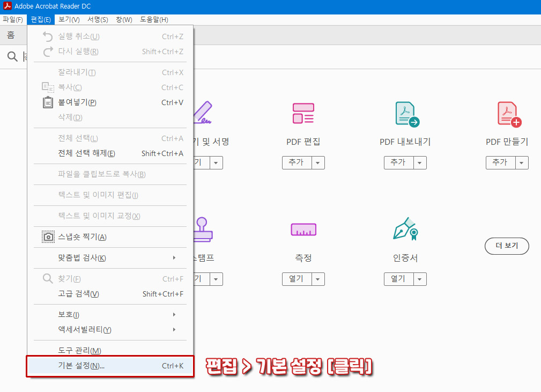Screen dimensions: 541x392
Task: Expand dropdown arrow under 서명 tool
Action: click(x=216, y=162)
